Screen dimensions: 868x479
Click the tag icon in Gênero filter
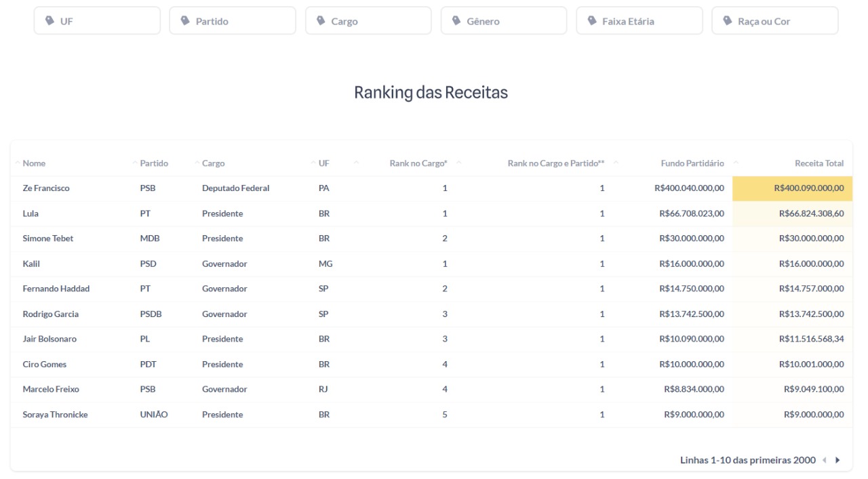[456, 21]
